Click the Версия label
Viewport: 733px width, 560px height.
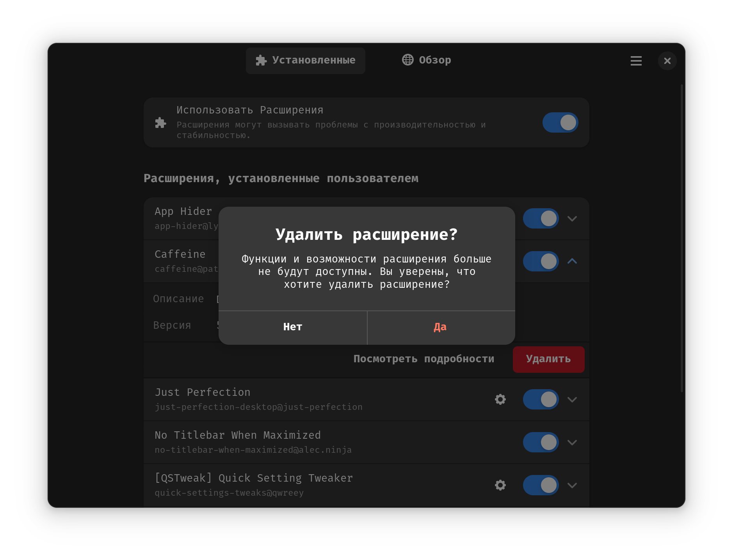[x=172, y=325]
